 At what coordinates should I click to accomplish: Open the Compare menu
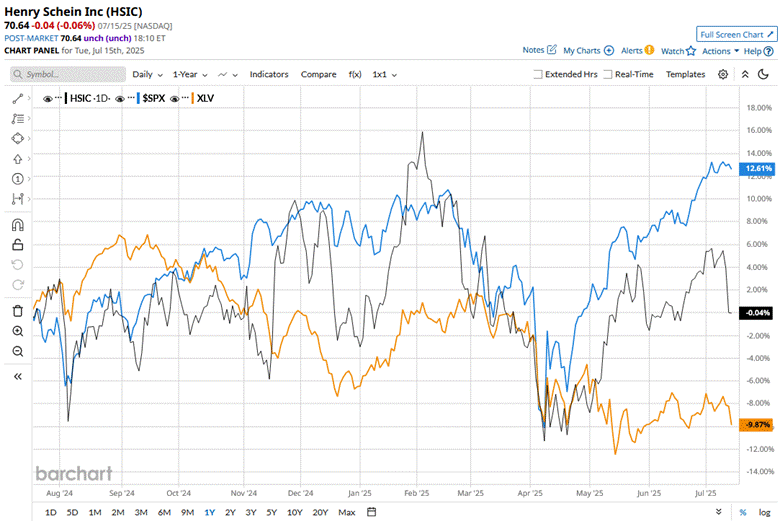(x=318, y=74)
